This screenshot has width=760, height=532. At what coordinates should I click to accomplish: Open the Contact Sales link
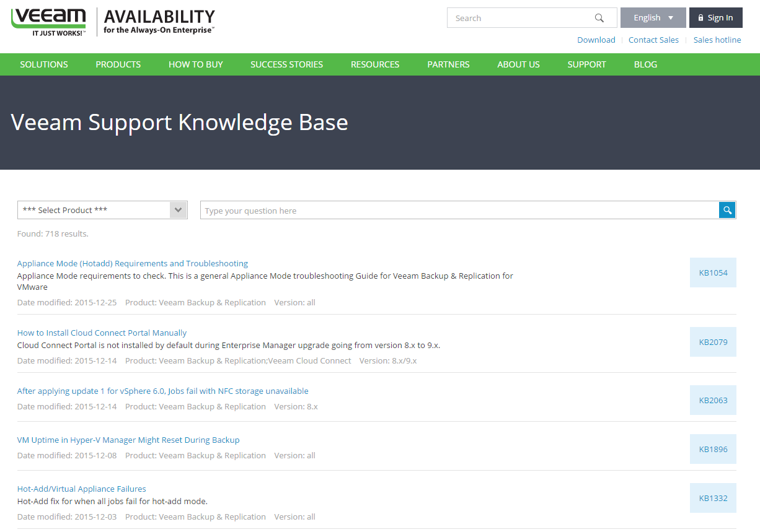pyautogui.click(x=653, y=40)
